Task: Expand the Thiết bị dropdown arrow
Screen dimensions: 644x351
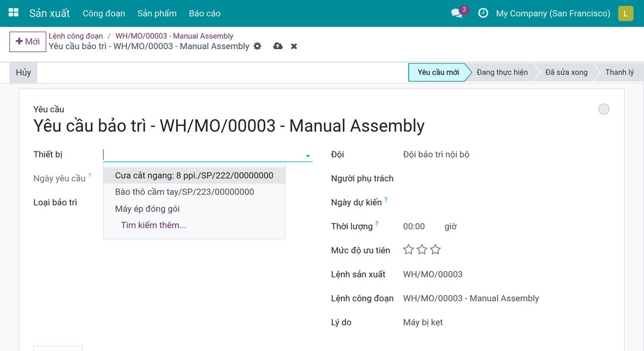Action: 307,156
